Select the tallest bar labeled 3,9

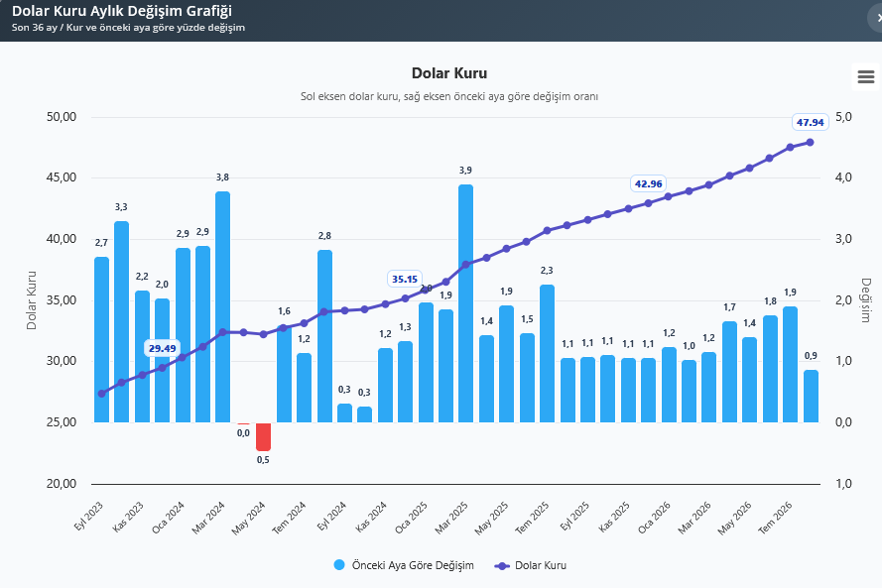coord(465,303)
